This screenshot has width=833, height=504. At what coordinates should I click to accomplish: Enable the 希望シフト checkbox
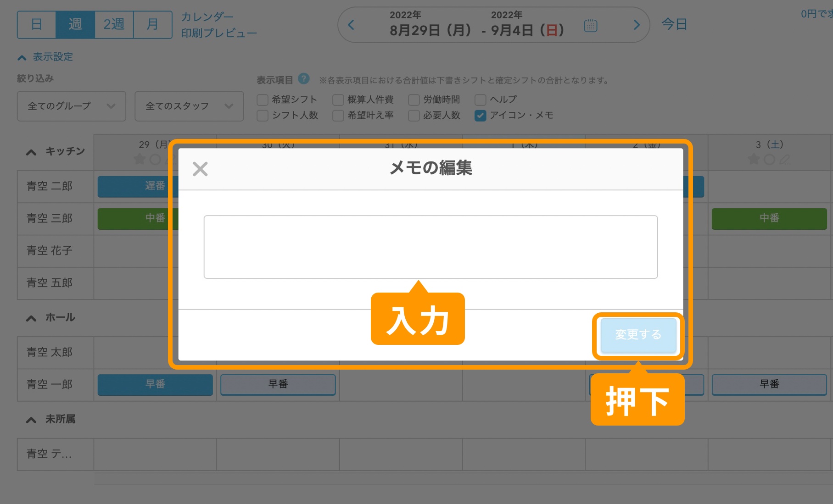[x=262, y=99]
